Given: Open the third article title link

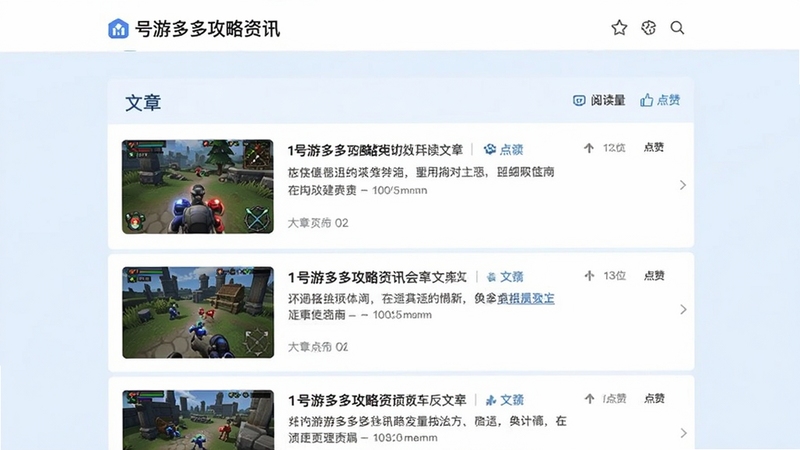Looking at the screenshot, I should [377, 401].
